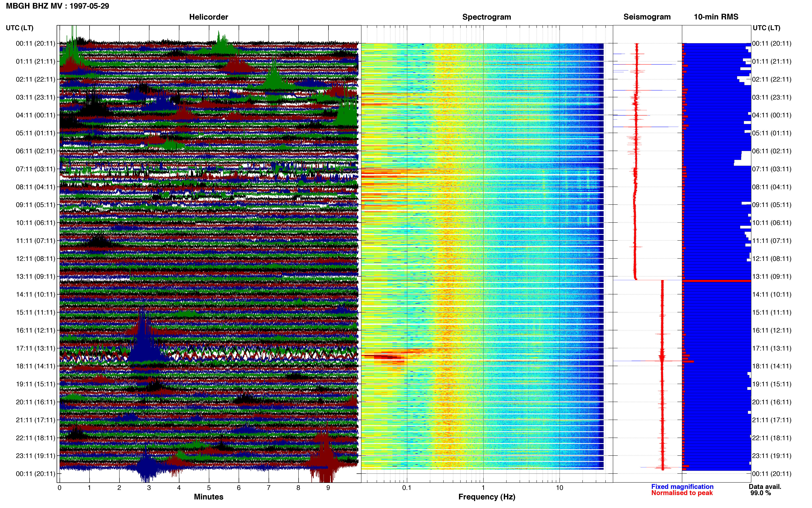Click left time label '19:11 (15:11)'
Image resolution: width=812 pixels, height=508 pixels.
coord(36,384)
